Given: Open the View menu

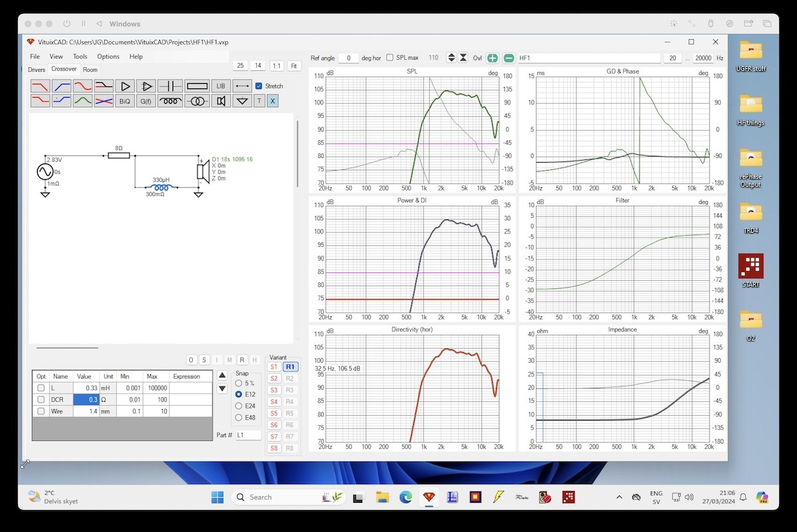Looking at the screenshot, I should point(56,56).
